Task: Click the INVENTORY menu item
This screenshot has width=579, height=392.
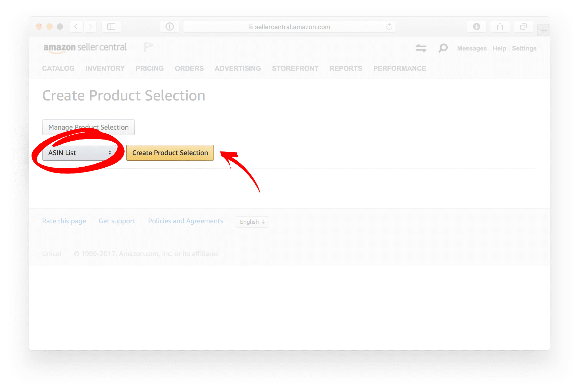Action: coord(105,68)
